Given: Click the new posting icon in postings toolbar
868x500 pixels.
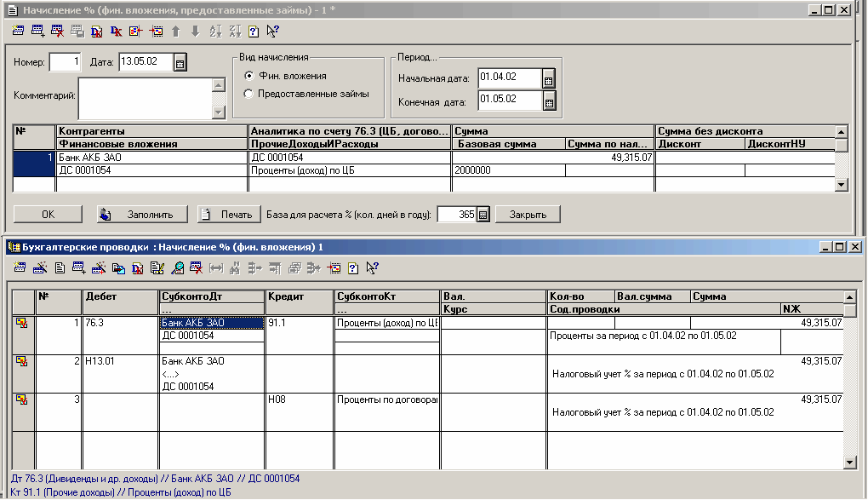Looking at the screenshot, I should coord(20,268).
